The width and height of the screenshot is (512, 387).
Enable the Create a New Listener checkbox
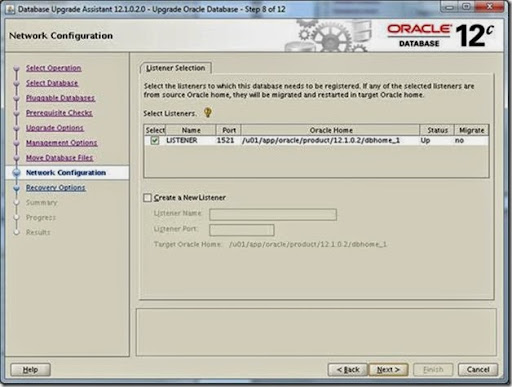point(147,198)
